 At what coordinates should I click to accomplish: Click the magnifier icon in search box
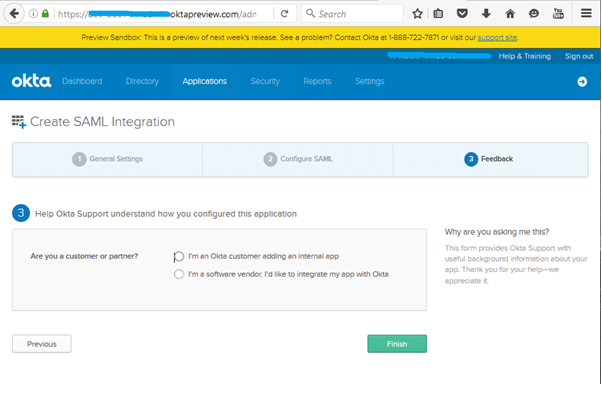point(310,13)
